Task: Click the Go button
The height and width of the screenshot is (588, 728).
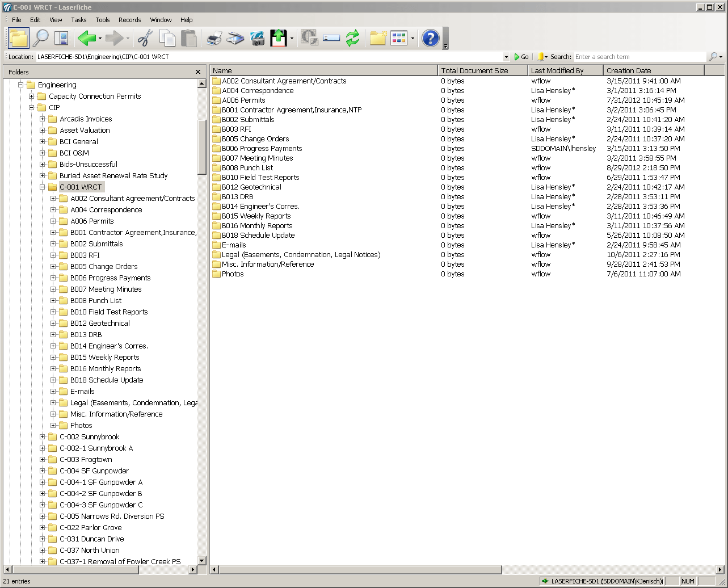Action: 521,57
